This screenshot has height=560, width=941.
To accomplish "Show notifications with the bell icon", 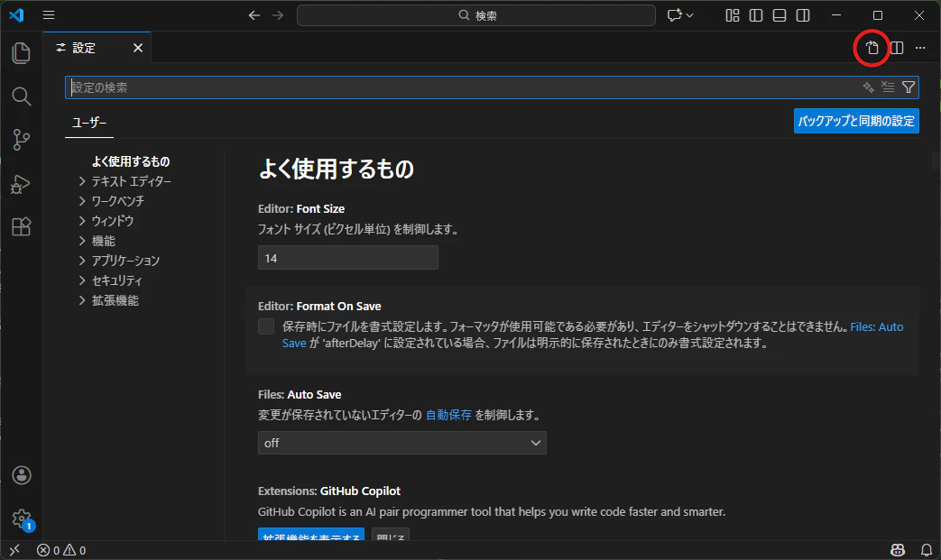I will [x=927, y=550].
